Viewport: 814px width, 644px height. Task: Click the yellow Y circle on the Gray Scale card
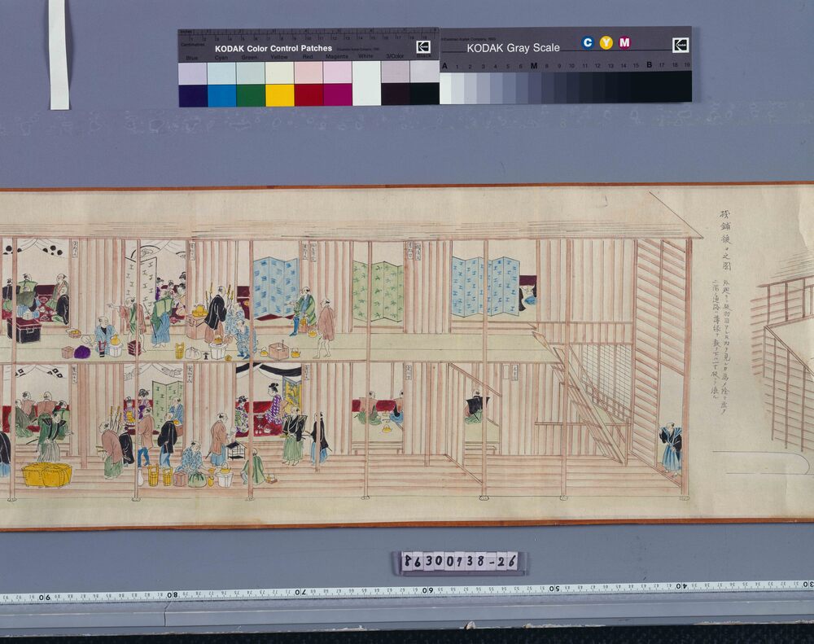pos(606,42)
